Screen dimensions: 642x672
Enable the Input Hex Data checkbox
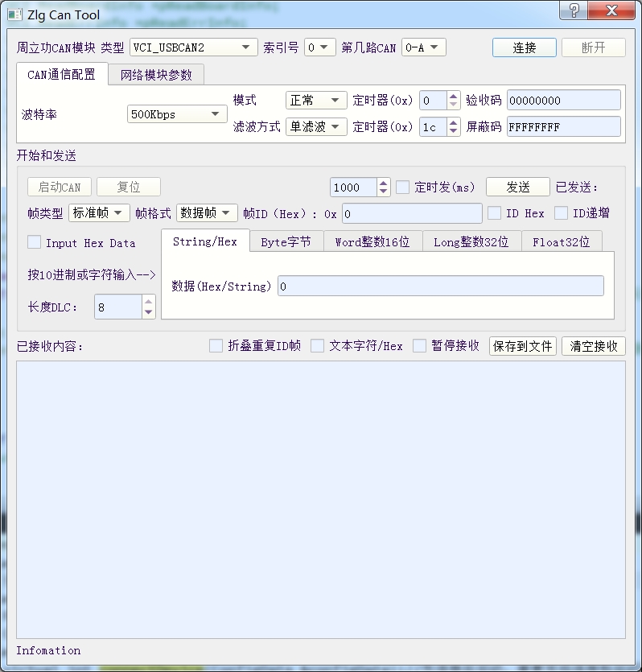[x=35, y=242]
